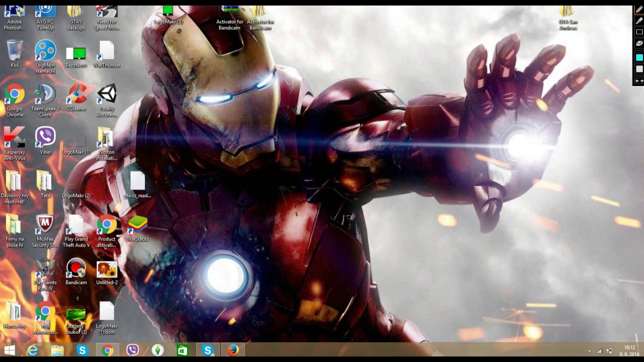This screenshot has width=644, height=362.
Task: Open the Bandicam desktop shortcut
Action: (x=76, y=272)
